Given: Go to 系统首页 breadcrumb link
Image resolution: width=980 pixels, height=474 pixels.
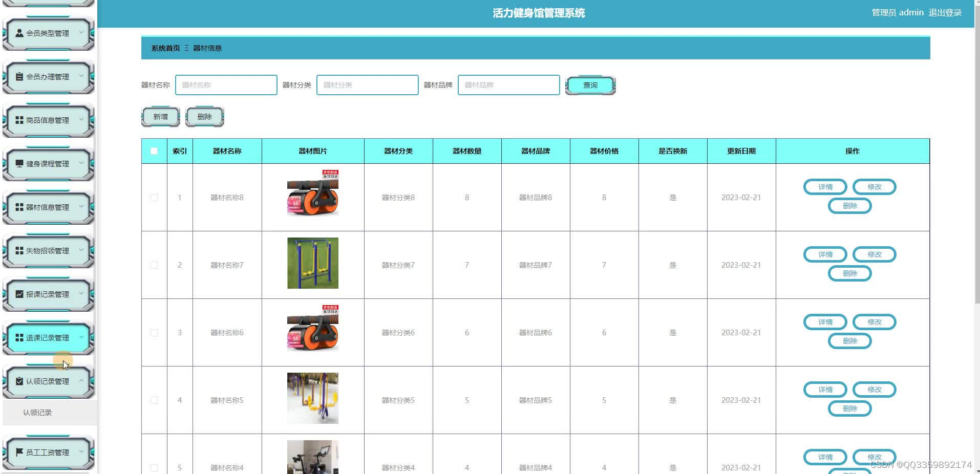Looking at the screenshot, I should [165, 48].
